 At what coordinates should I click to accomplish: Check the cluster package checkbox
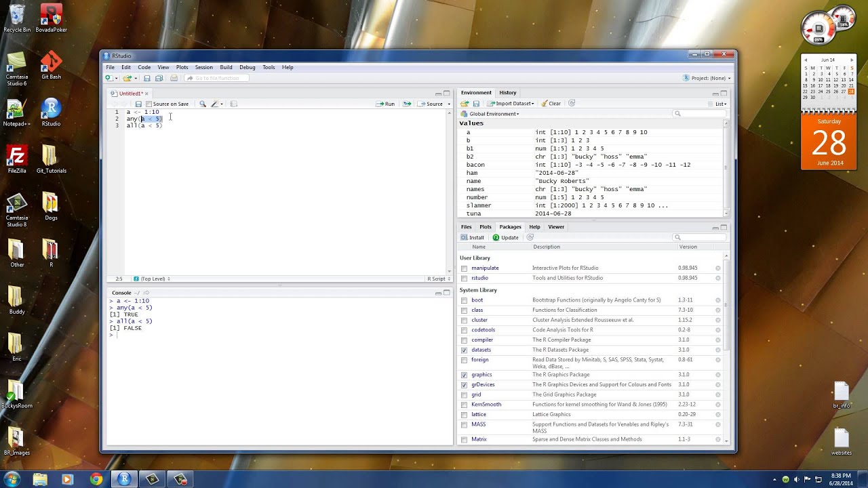pyautogui.click(x=464, y=320)
